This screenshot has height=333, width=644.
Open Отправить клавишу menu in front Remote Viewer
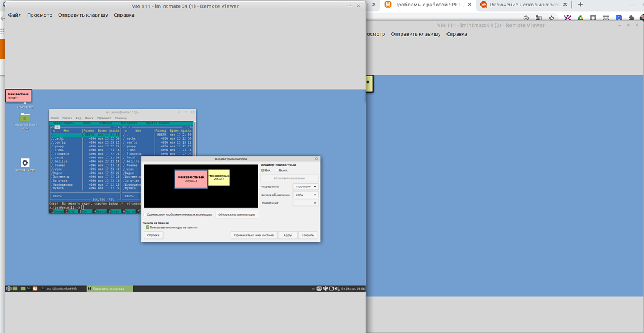pos(82,15)
